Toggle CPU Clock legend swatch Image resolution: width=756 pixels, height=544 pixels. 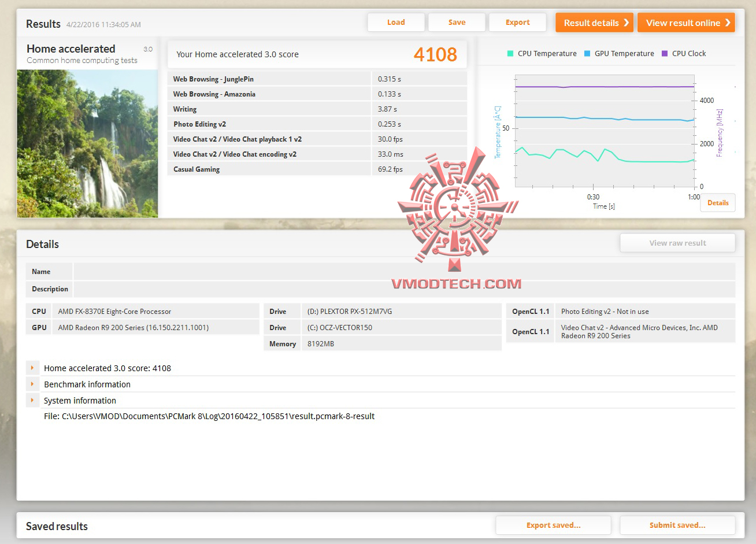[665, 54]
